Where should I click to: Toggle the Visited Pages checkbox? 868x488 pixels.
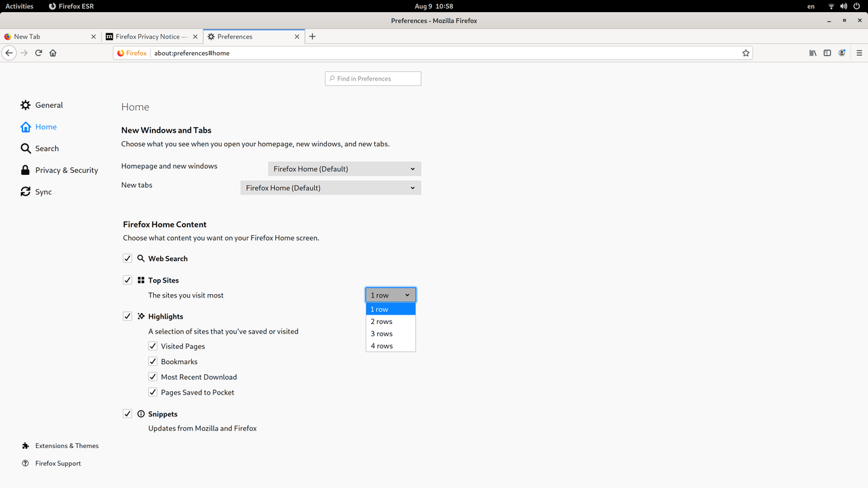(x=153, y=346)
